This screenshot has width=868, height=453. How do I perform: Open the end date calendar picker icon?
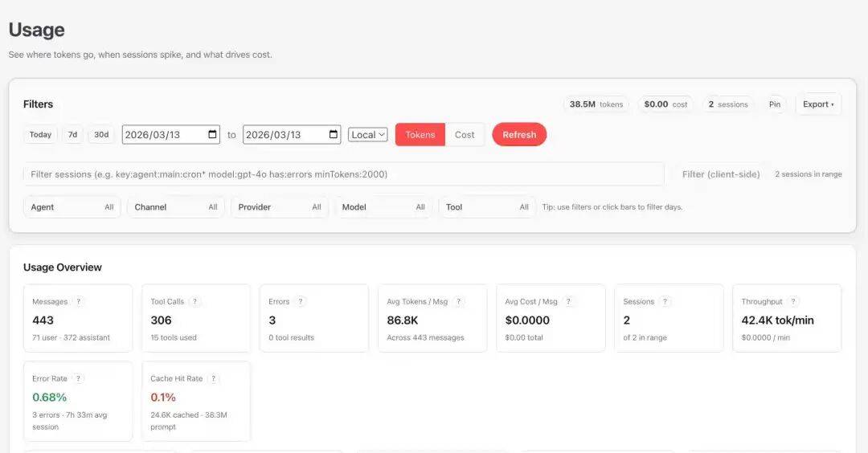(334, 135)
